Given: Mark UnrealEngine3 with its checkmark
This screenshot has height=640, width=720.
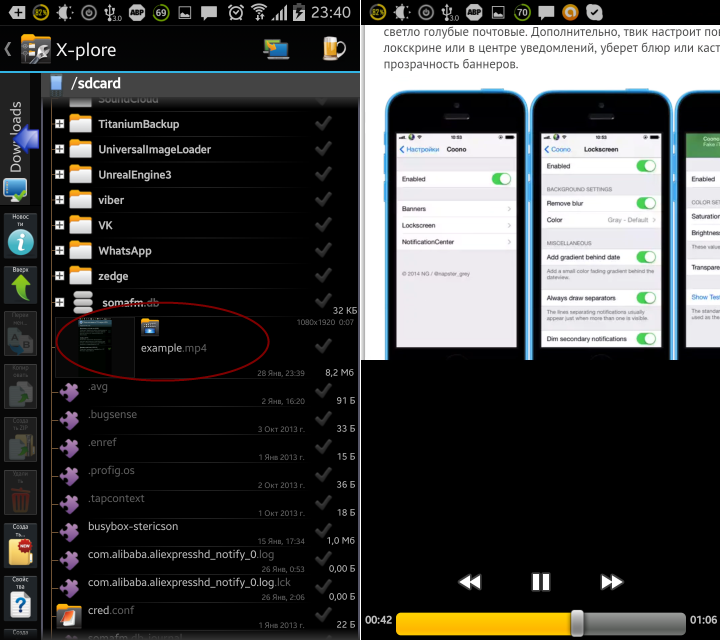Looking at the screenshot, I should click(324, 174).
